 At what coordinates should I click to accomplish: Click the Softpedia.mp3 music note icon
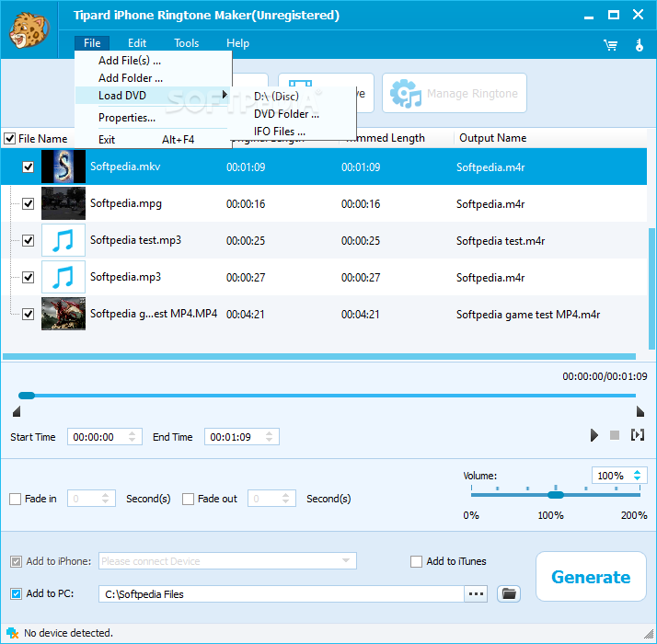pos(63,277)
